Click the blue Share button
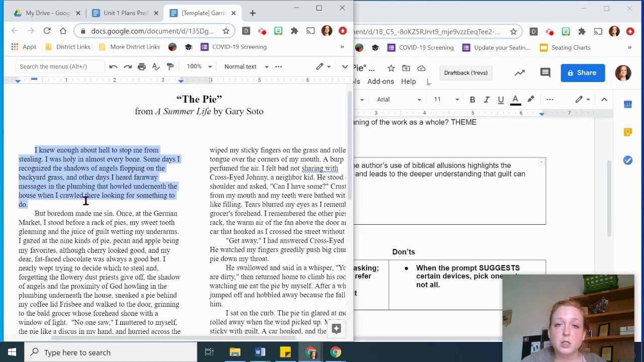The image size is (644, 362). [x=583, y=73]
